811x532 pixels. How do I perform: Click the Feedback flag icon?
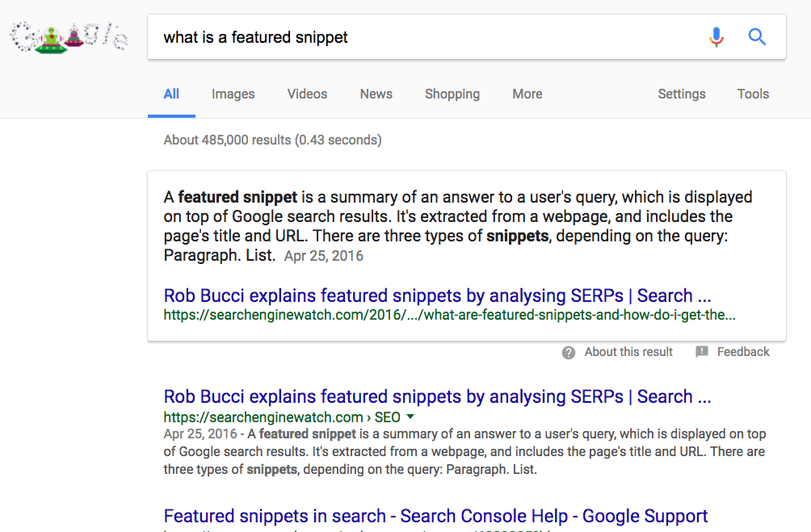coord(702,352)
